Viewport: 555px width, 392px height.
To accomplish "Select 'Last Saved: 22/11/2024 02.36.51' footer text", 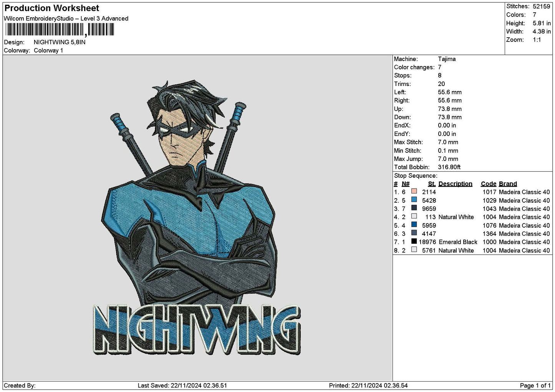I will pos(182,386).
